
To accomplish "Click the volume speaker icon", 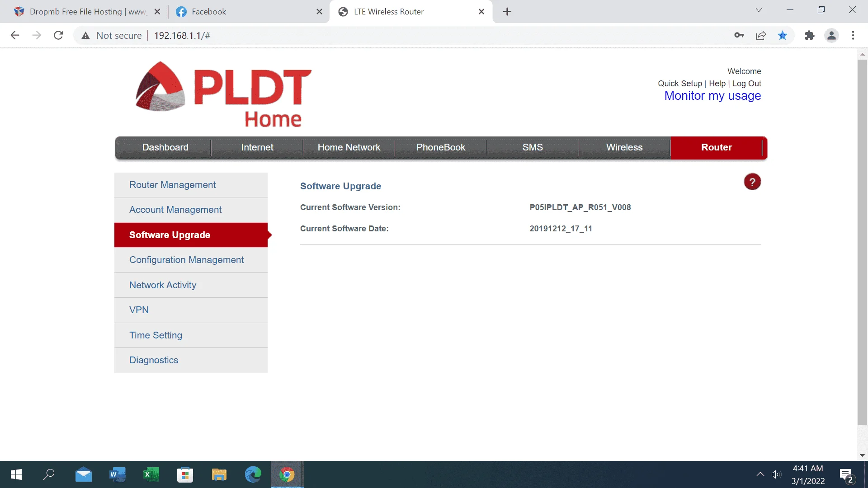I will coord(776,474).
